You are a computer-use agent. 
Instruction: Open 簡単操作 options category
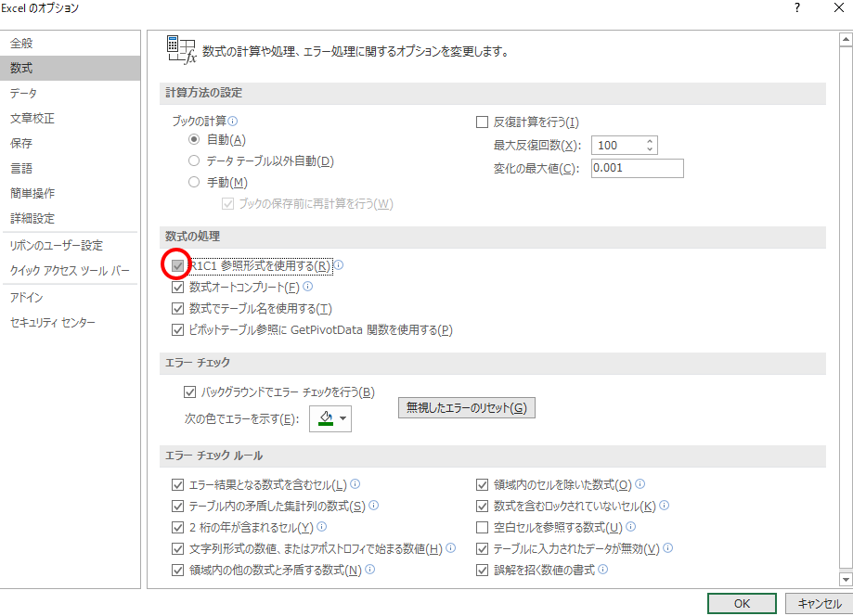click(71, 193)
